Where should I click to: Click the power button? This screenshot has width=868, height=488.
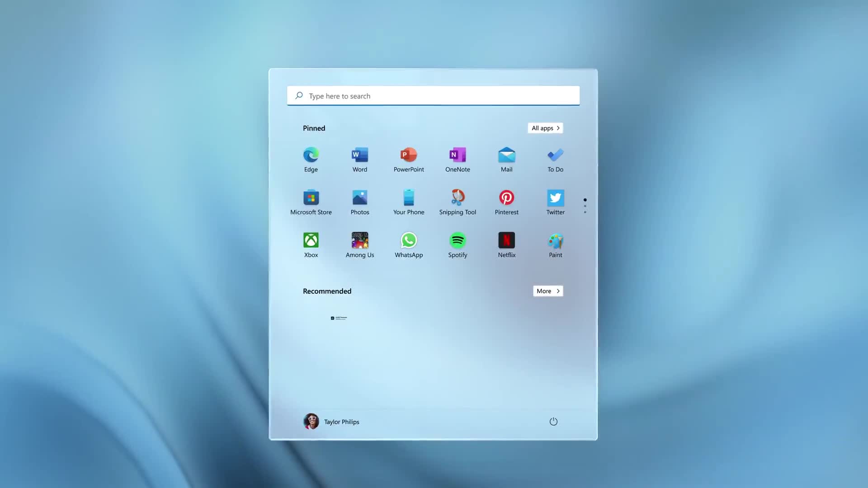[553, 421]
